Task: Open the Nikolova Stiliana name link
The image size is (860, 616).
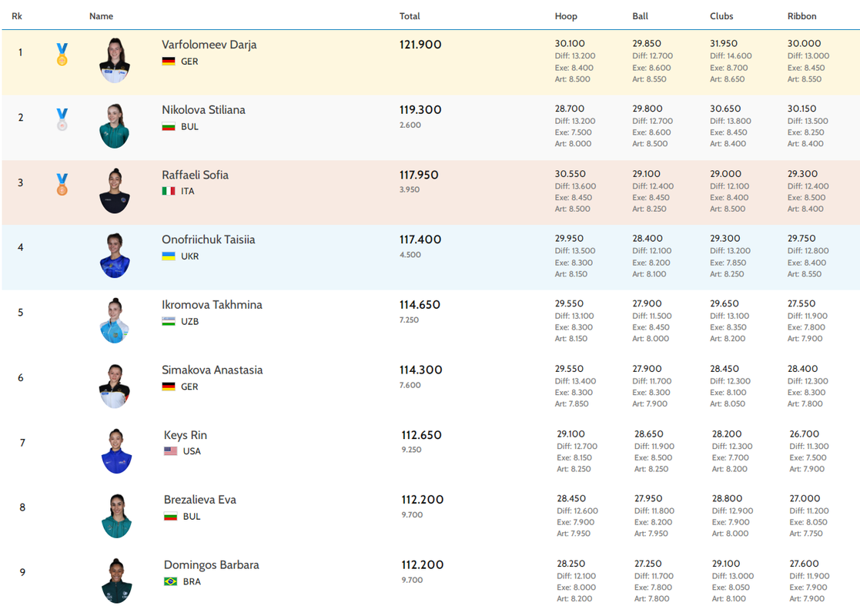Action: coord(203,109)
